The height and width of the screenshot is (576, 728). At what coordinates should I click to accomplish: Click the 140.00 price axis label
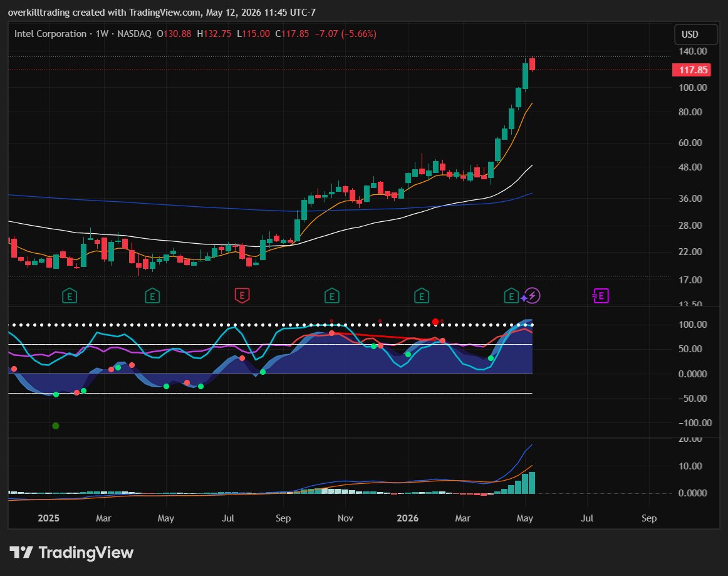point(693,51)
